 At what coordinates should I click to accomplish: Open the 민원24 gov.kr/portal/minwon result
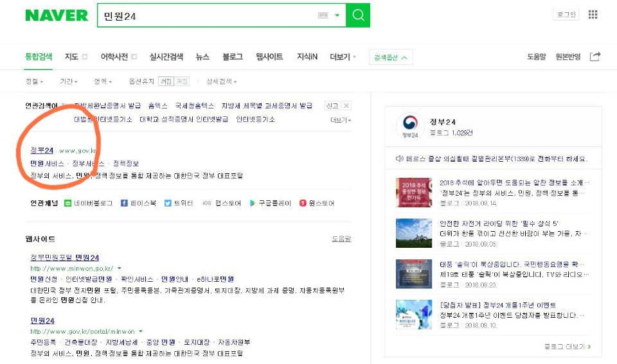pos(42,321)
